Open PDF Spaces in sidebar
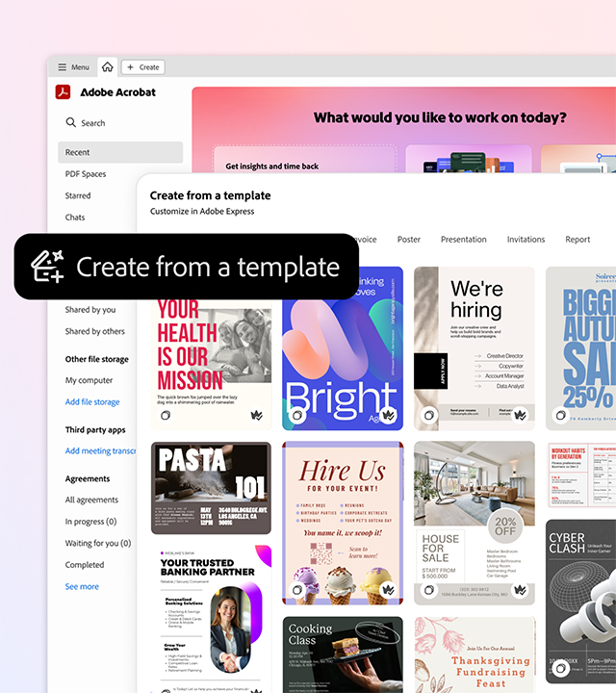This screenshot has height=693, width=616. tap(86, 174)
